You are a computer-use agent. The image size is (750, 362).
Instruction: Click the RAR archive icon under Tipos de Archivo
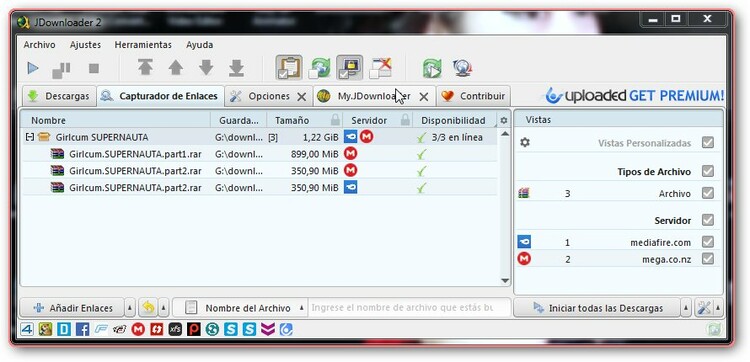524,193
